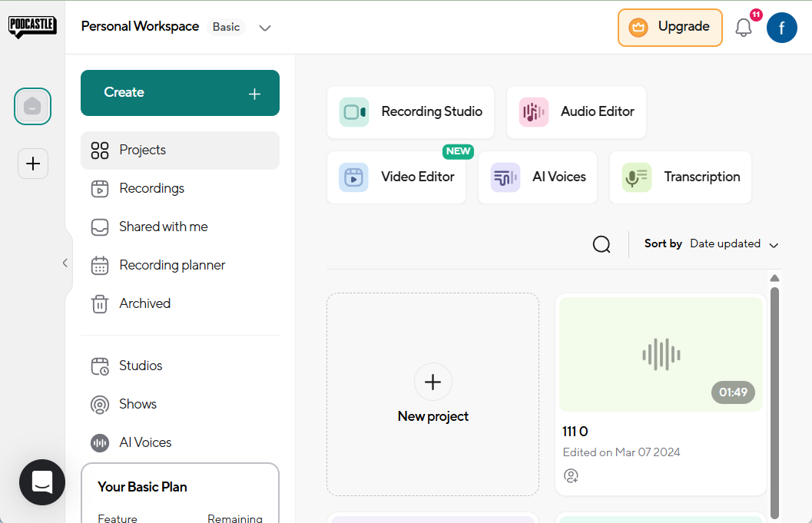The image size is (812, 523).
Task: Open Shows page
Action: point(181,405)
